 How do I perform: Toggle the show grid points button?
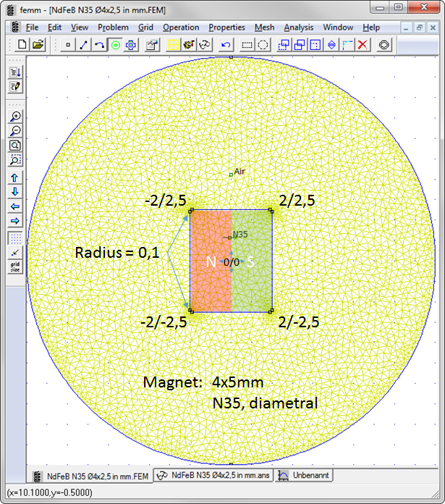(15, 238)
